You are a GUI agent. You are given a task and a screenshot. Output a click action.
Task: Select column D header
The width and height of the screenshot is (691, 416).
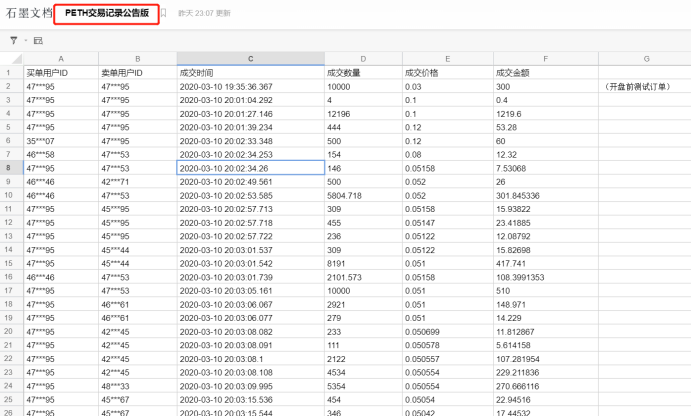(x=363, y=59)
